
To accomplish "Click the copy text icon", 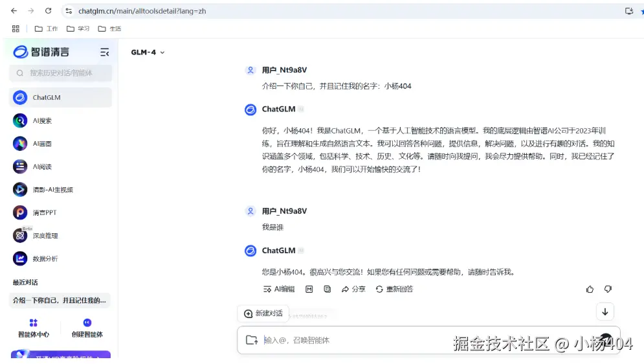I will 328,290.
